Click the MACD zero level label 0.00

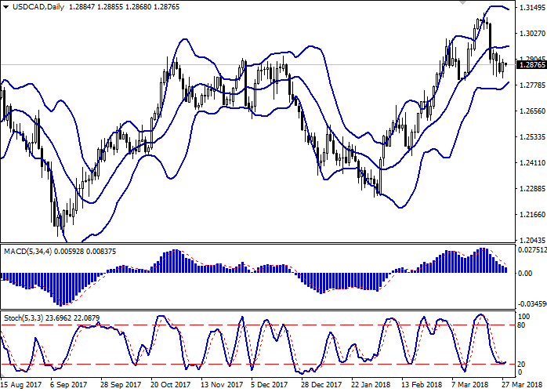[x=525, y=274]
